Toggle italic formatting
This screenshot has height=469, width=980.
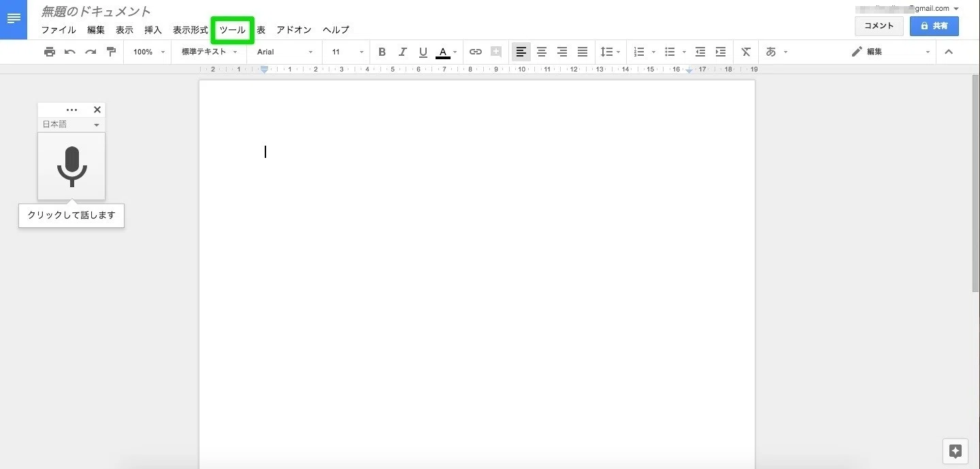402,52
